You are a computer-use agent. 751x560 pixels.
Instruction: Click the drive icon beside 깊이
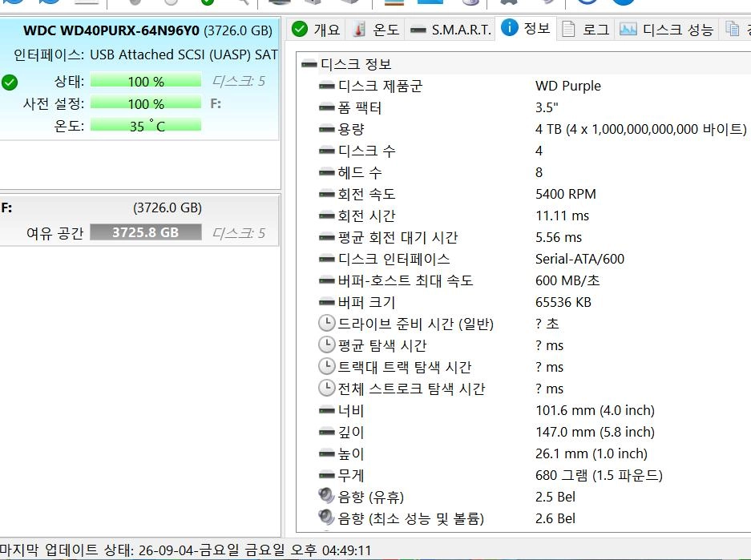327,432
